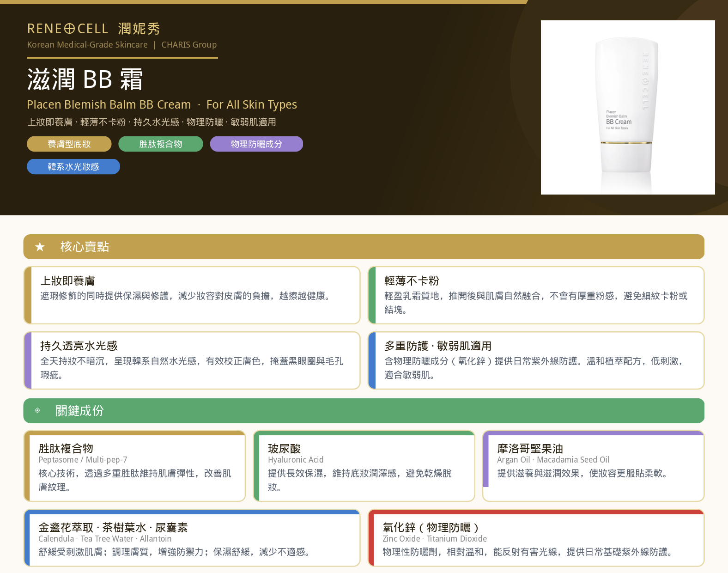The height and width of the screenshot is (573, 728).
Task: Open the 上妝即養膚 selling point card
Action: pos(192,295)
